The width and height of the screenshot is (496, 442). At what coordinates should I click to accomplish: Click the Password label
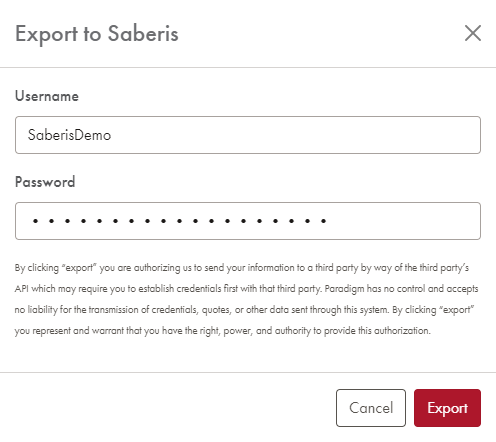pyautogui.click(x=45, y=182)
